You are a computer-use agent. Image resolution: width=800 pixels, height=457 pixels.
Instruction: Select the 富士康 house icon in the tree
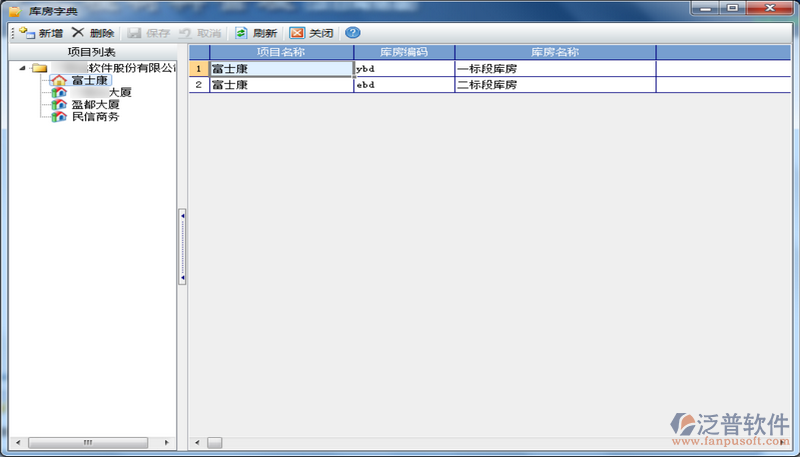click(x=59, y=80)
